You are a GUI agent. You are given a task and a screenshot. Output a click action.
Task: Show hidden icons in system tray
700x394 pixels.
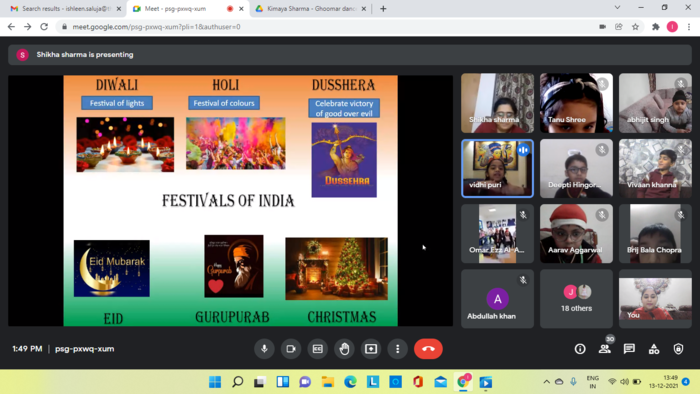[546, 382]
